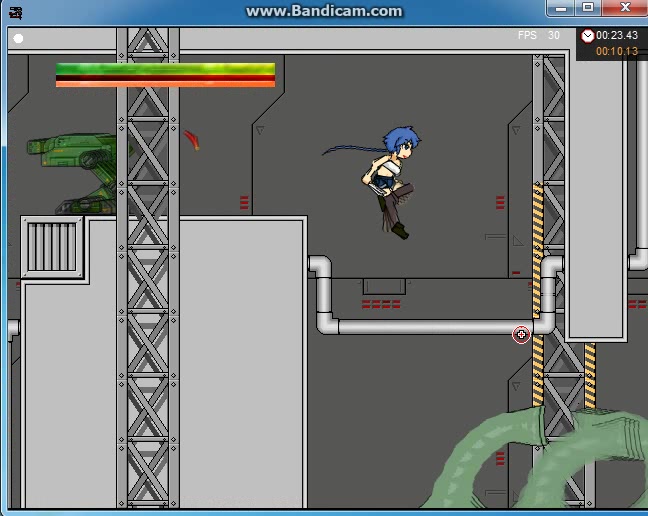Image resolution: width=648 pixels, height=516 pixels.
Task: Click the window icon in the title bar
Action: point(16,13)
